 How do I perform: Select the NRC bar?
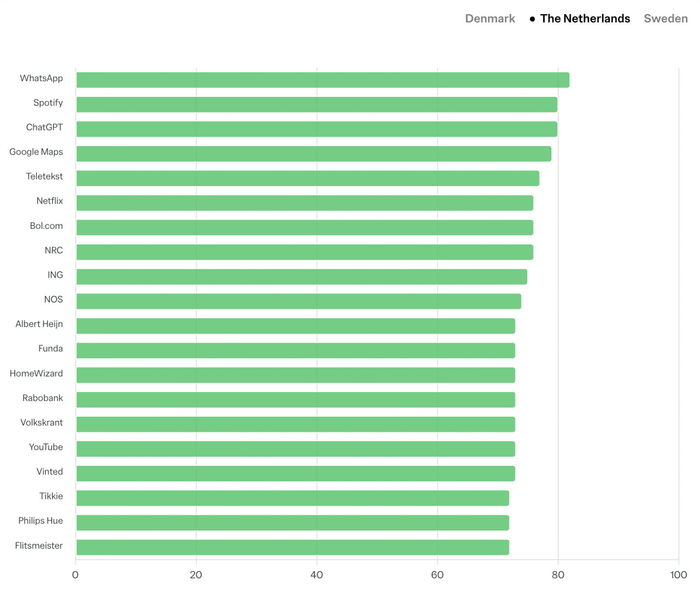[305, 252]
